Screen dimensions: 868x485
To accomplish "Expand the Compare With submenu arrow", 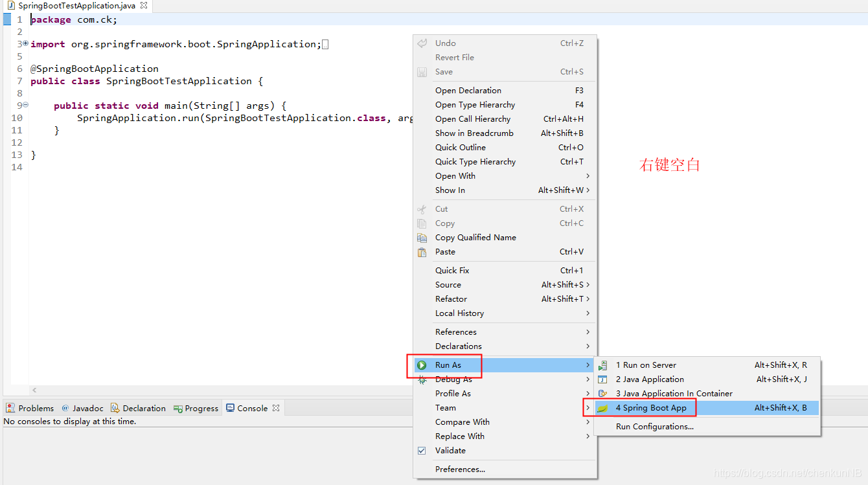I will 588,422.
